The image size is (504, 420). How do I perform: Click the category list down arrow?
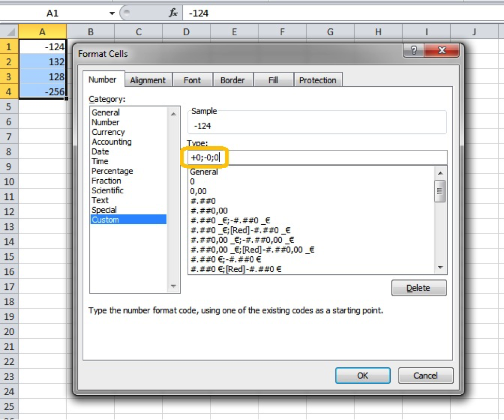(x=174, y=286)
